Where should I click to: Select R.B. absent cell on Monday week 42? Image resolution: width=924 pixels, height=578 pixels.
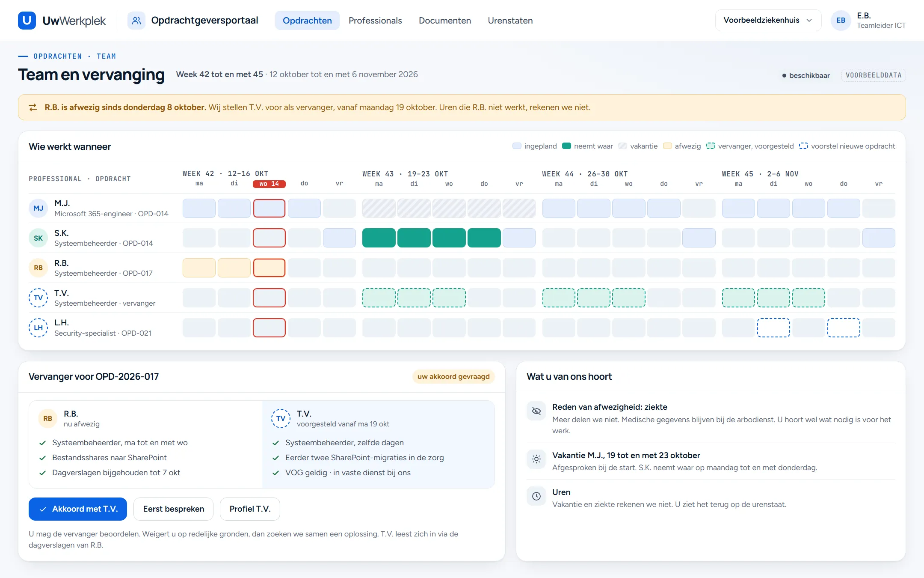[199, 268]
